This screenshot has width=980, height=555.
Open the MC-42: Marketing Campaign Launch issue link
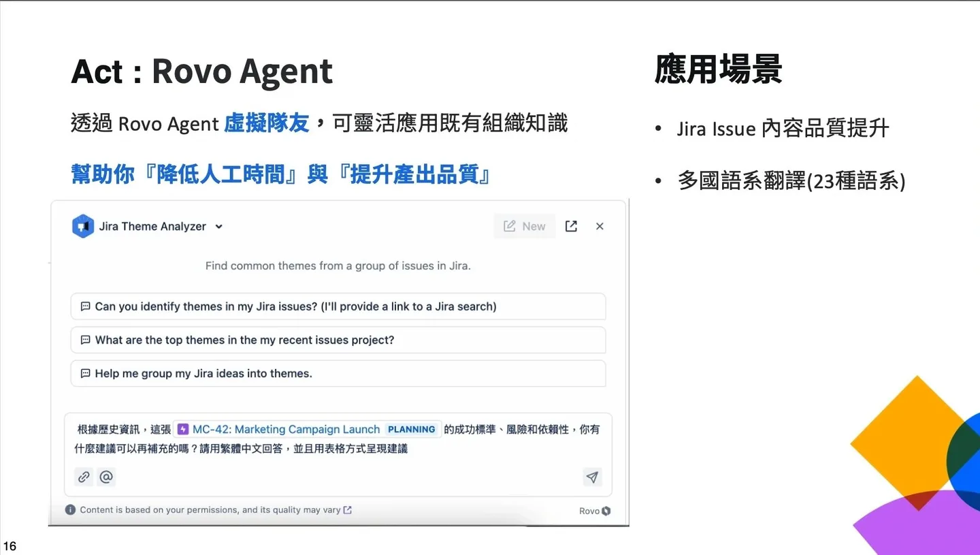coord(286,429)
